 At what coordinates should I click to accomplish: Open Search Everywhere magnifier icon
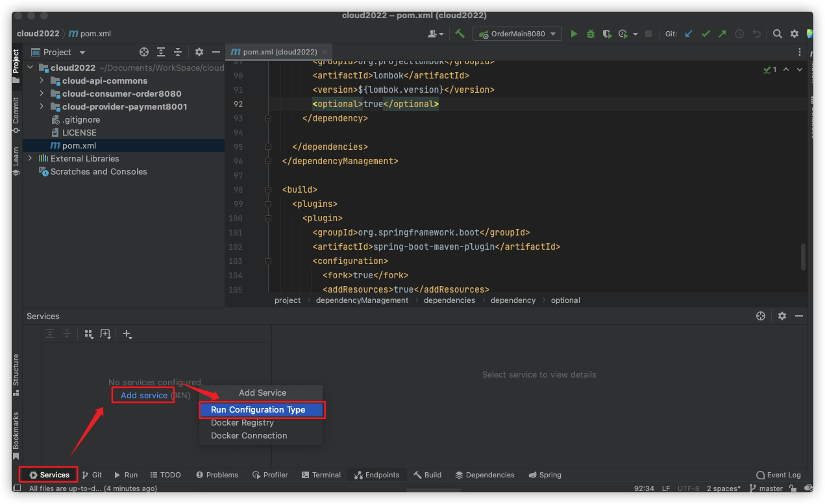click(777, 34)
